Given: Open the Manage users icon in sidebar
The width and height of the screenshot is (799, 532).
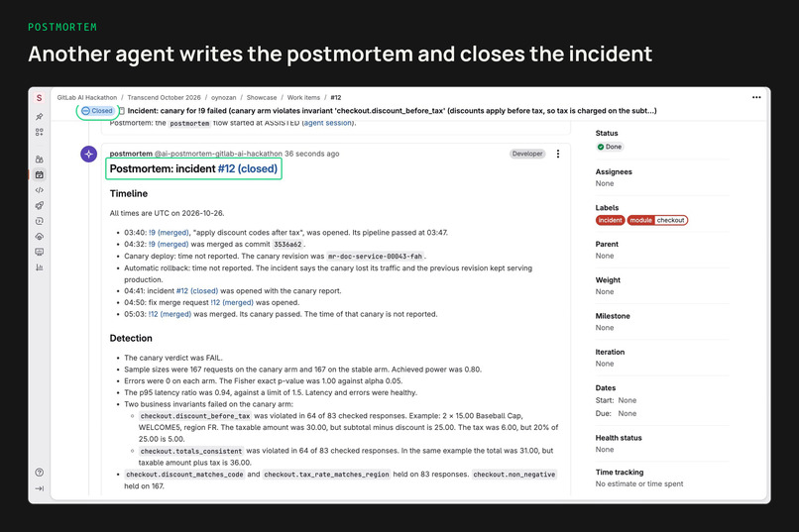Looking at the screenshot, I should tap(40, 160).
